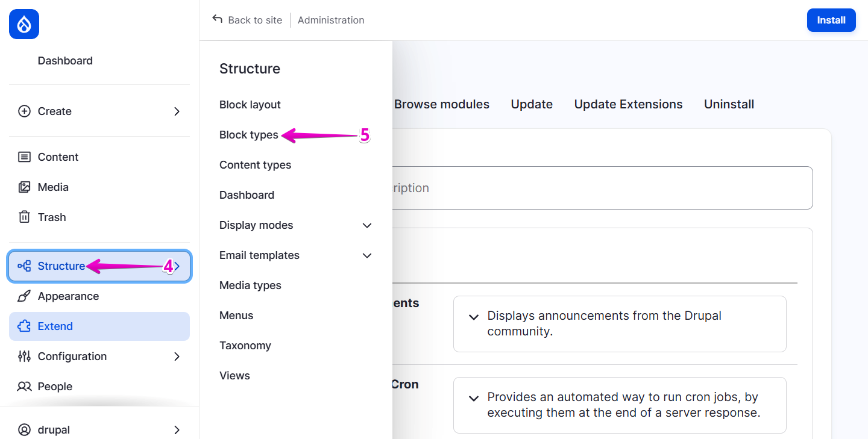
Task: Switch to the Uninstall tab
Action: [x=729, y=104]
